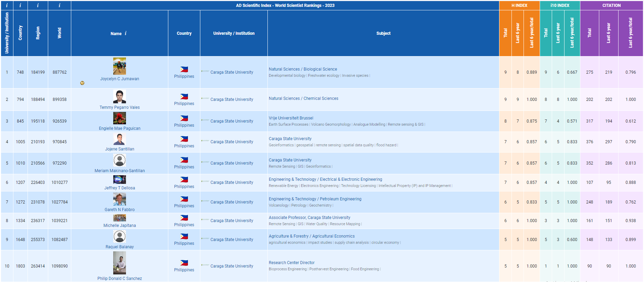Open Jeffrey T Dellosa name link
Viewport: 644px width, 282px height.
point(120,188)
